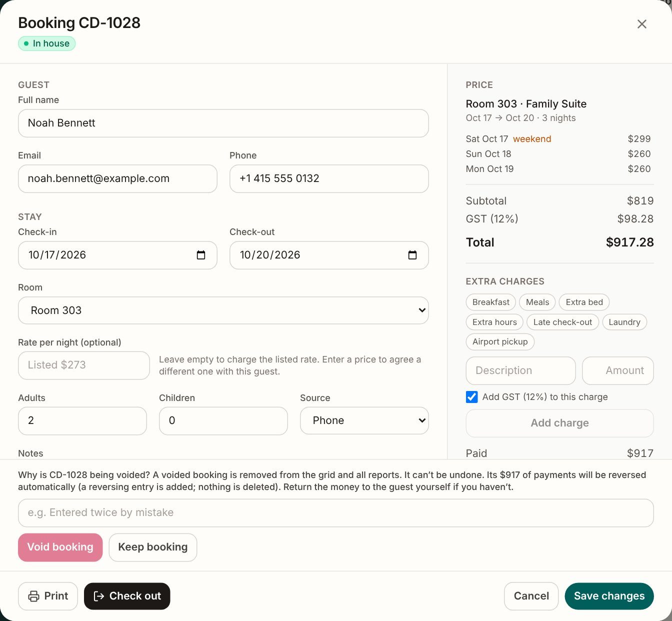Viewport: 672px width, 621px height.
Task: Toggle Add GST (12%) to this charge
Action: coord(471,397)
